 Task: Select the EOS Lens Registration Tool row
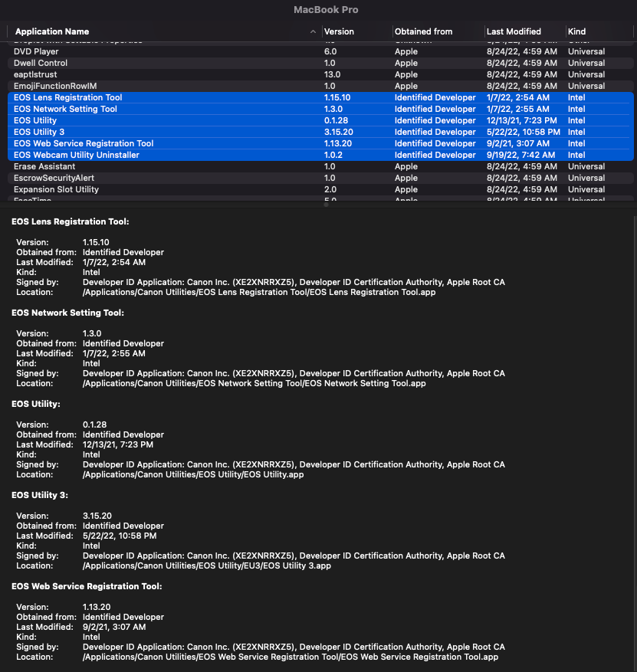pos(68,97)
